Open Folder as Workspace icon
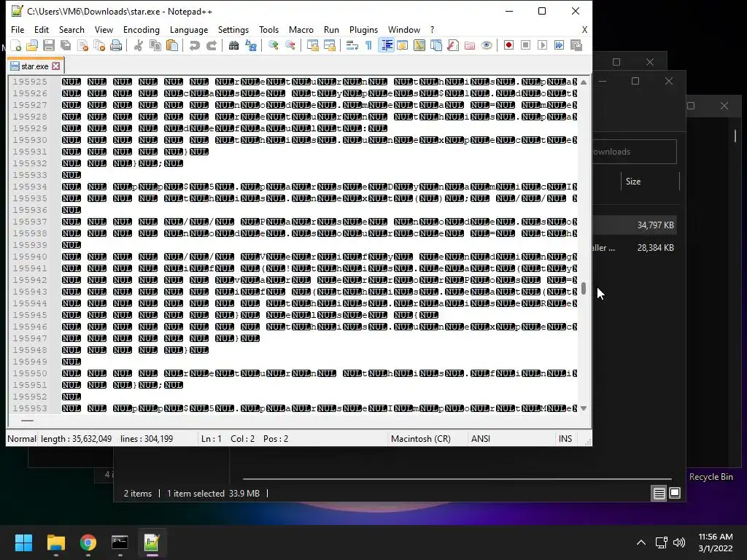Viewport: 747px width, 560px height. pos(470,45)
